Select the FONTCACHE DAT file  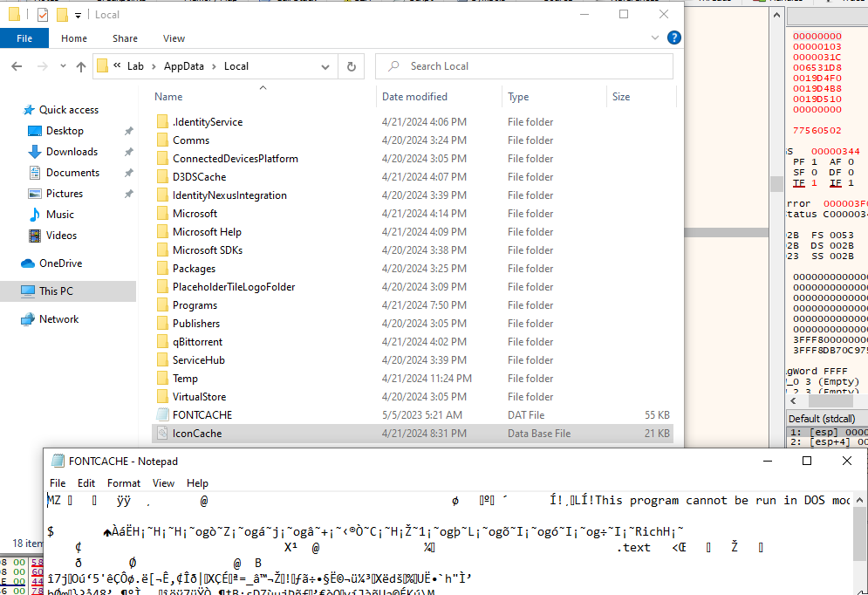pos(202,415)
